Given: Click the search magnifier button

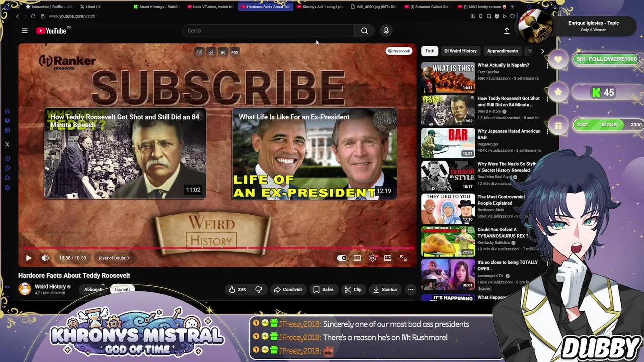Looking at the screenshot, I should coord(364,31).
